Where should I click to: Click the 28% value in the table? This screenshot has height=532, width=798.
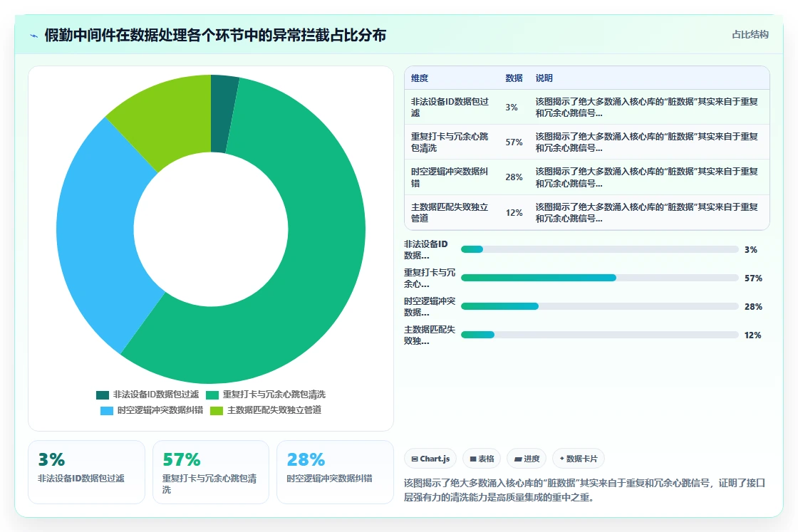[514, 177]
